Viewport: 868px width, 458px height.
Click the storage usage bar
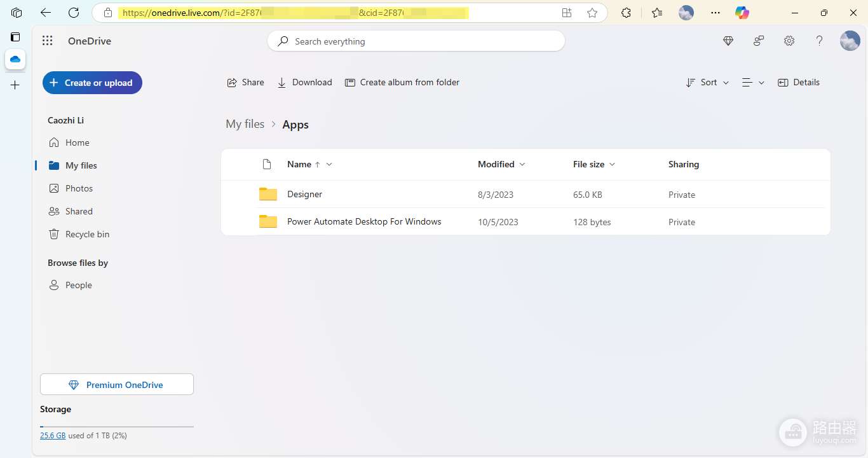[117, 426]
